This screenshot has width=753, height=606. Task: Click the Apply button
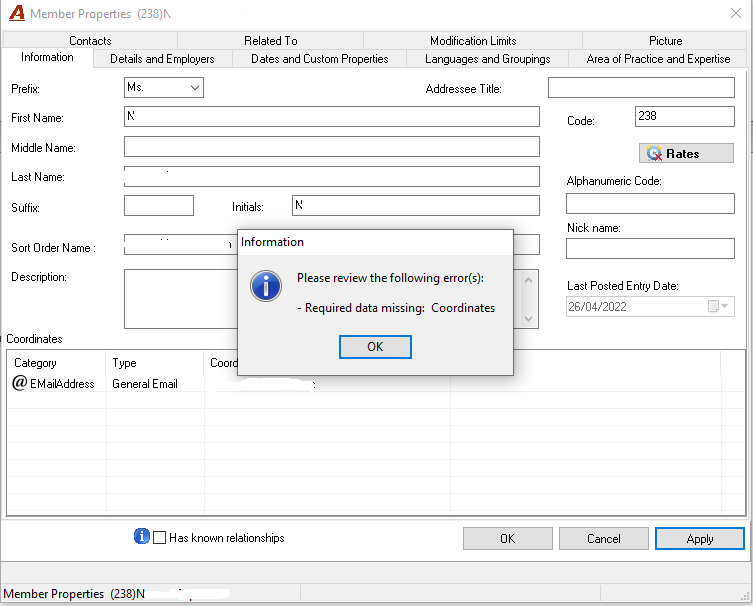[x=700, y=538]
